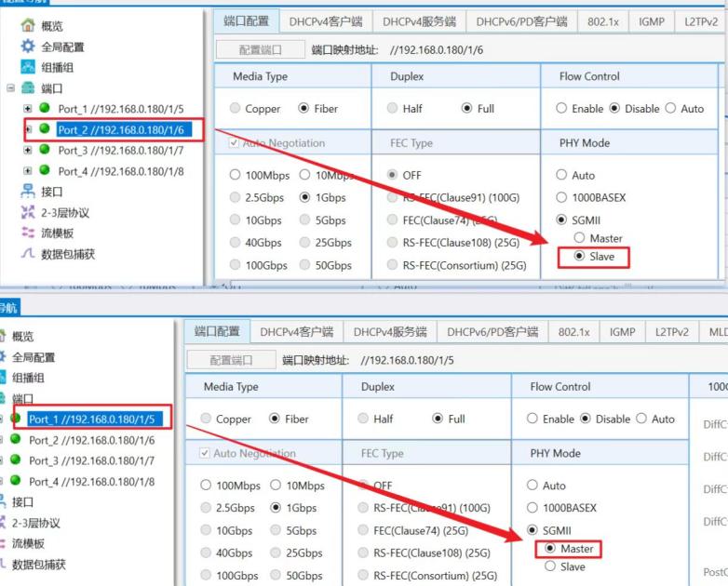728x586 pixels.
Task: Open DHCPv6/PD客户端 tab in top window
Action: click(x=522, y=21)
